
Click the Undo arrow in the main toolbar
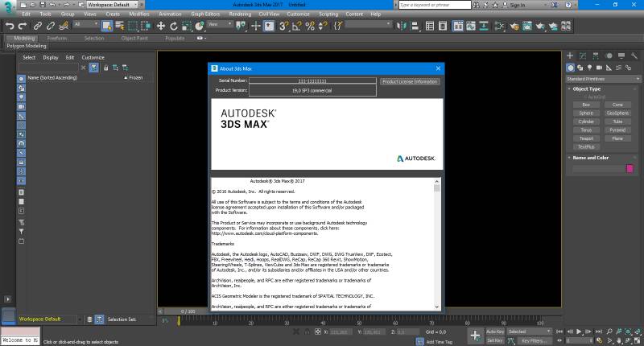pos(9,27)
